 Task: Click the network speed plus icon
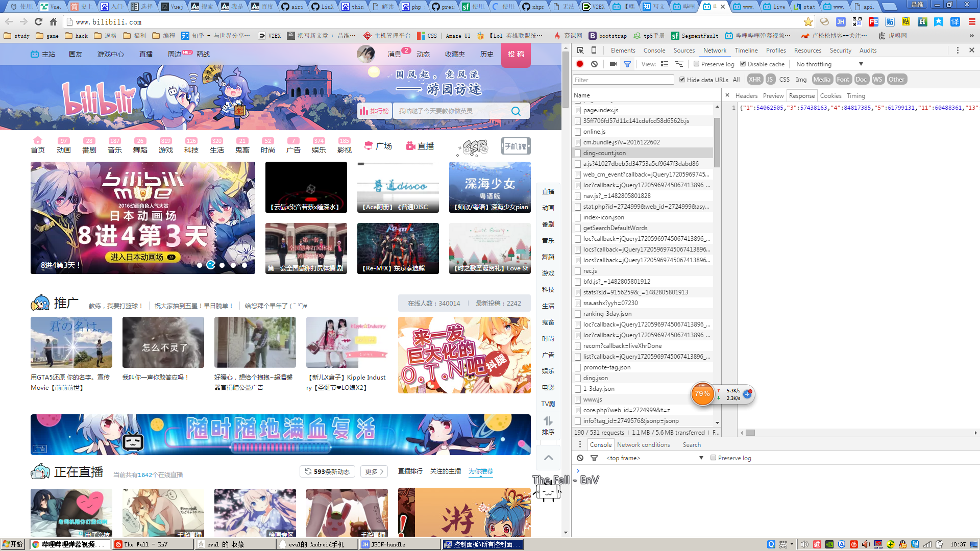(x=747, y=393)
